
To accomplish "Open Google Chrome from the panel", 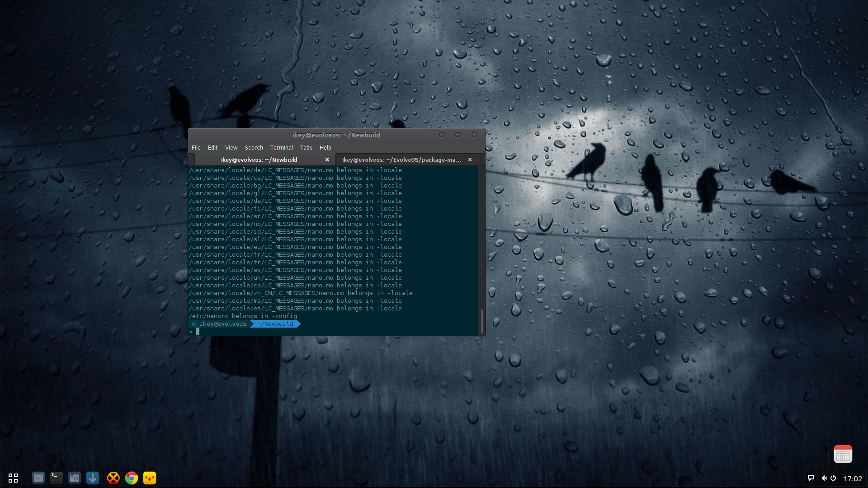I will 132,478.
